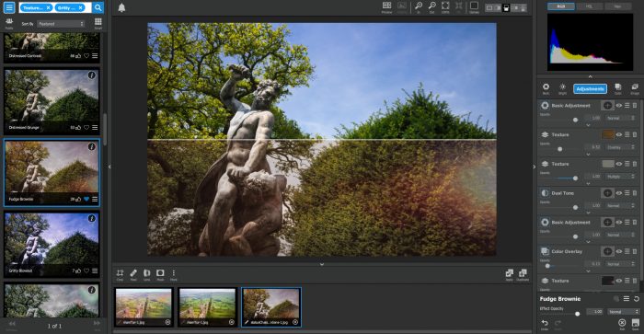Select the Distressed Grunge preset thumbnail
Screen dimensions: 644x334
(x=52, y=101)
